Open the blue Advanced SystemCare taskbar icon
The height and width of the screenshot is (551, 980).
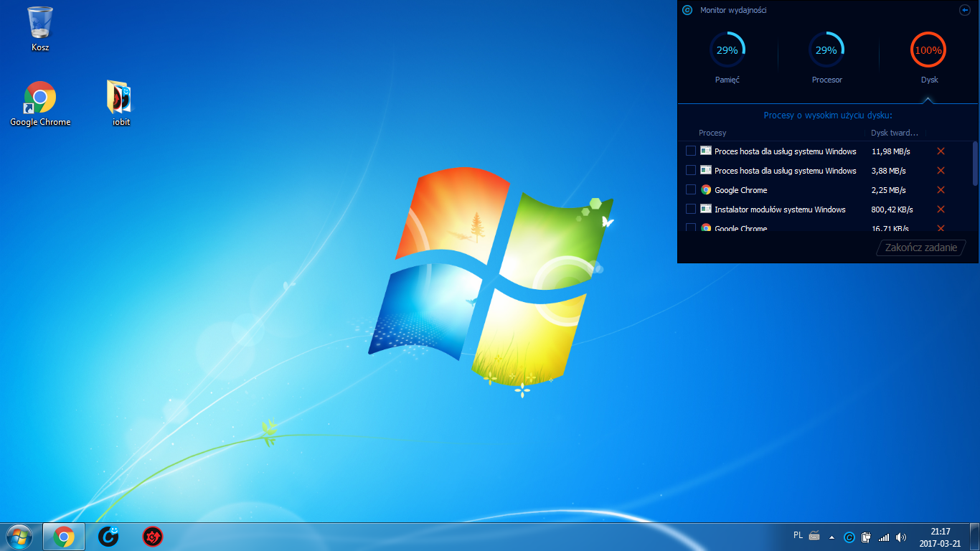coord(108,537)
